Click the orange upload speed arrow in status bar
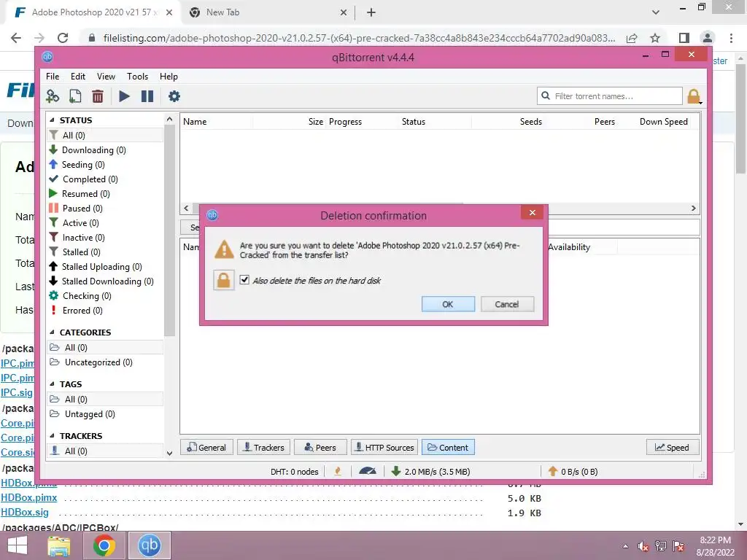This screenshot has height=560, width=747. click(x=553, y=472)
